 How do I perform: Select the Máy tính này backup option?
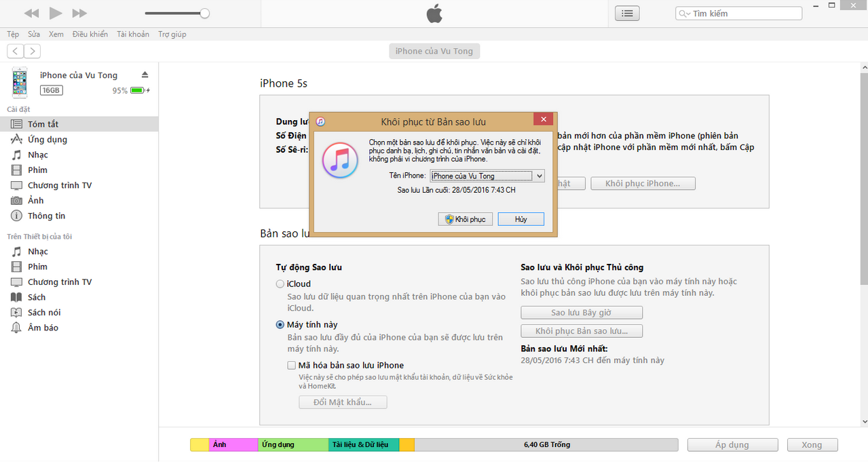coord(280,325)
